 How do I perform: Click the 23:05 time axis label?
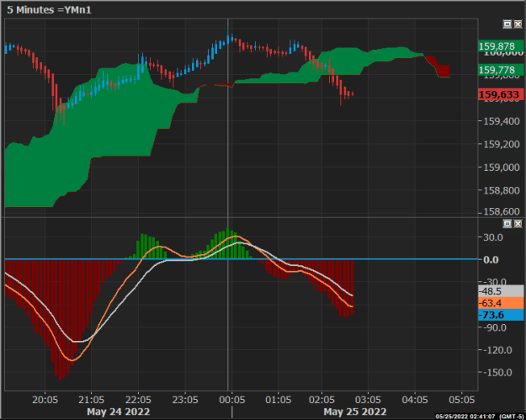185,400
